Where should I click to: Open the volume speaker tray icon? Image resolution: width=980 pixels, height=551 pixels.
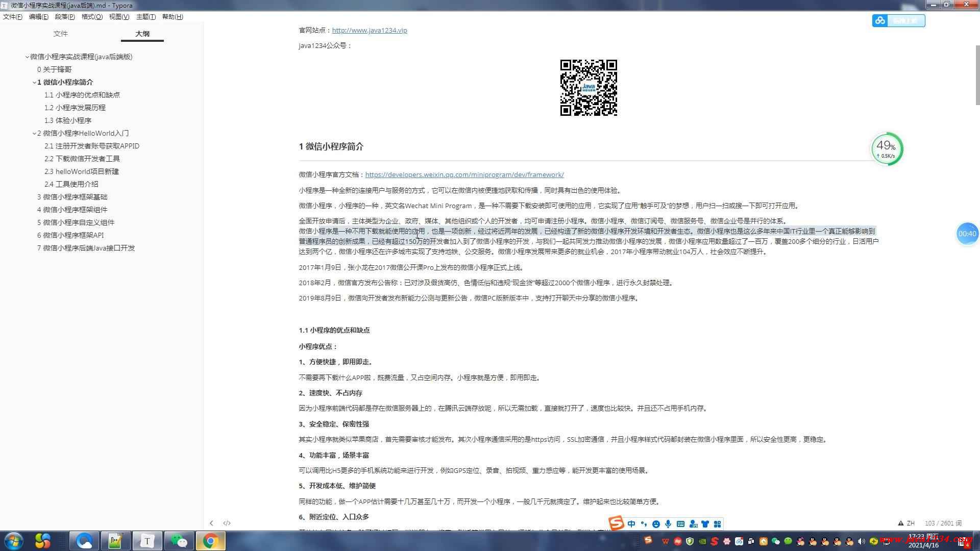(x=862, y=541)
